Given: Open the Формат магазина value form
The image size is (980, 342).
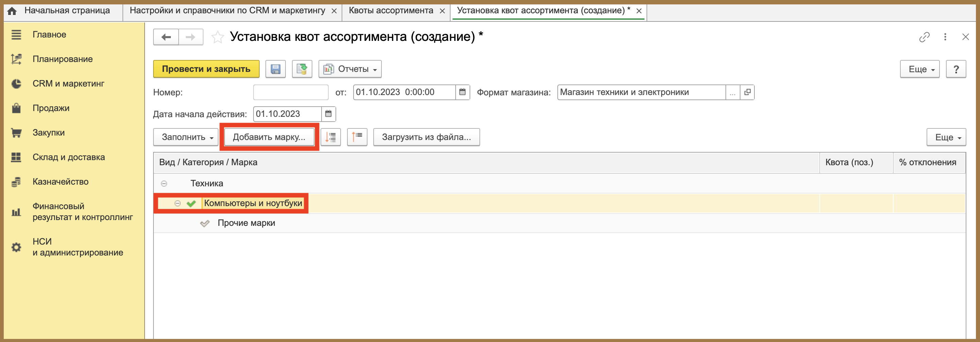Looking at the screenshot, I should click(x=747, y=92).
